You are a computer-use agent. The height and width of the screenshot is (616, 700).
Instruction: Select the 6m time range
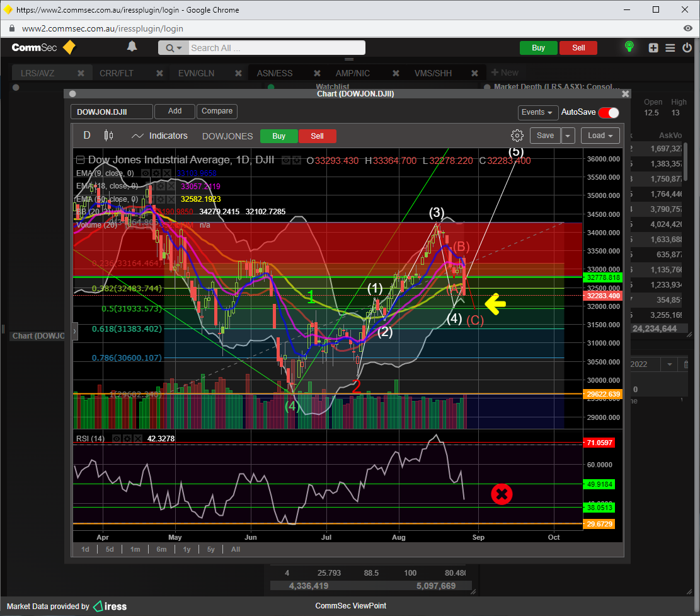[161, 549]
